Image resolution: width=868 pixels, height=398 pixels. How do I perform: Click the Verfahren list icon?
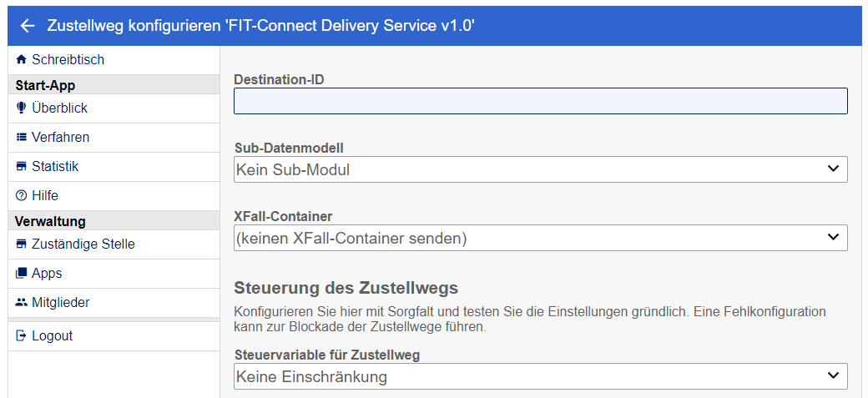click(22, 138)
